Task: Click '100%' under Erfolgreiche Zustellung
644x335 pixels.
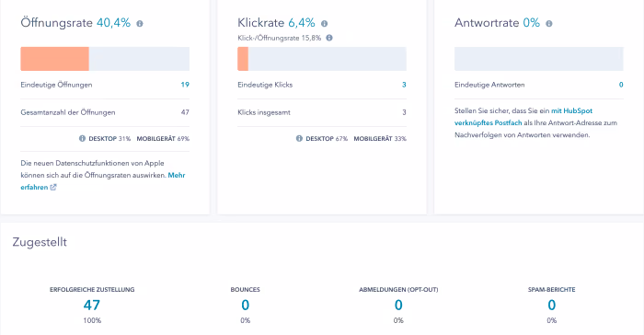Action: pos(92,320)
